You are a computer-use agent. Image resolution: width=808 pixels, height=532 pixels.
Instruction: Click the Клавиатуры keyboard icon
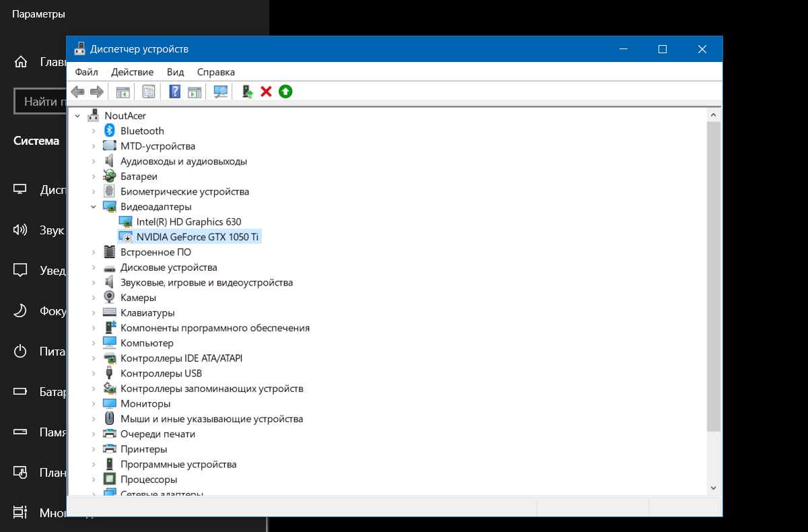(x=109, y=312)
